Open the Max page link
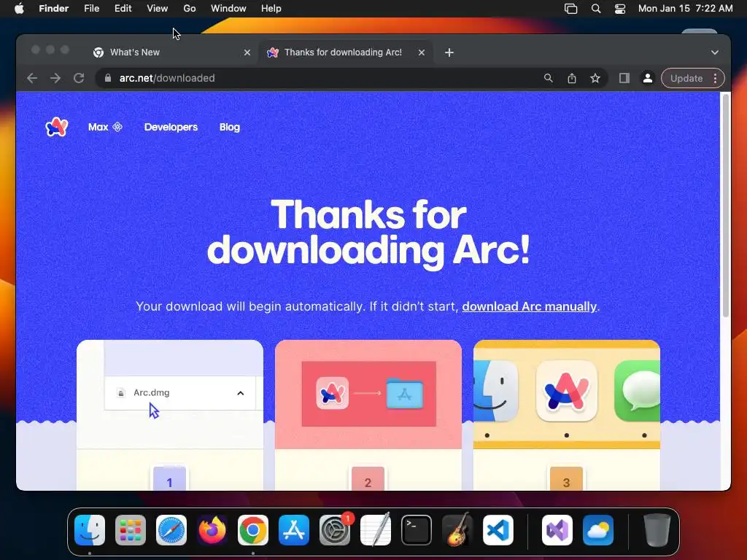The height and width of the screenshot is (560, 747). pyautogui.click(x=105, y=127)
